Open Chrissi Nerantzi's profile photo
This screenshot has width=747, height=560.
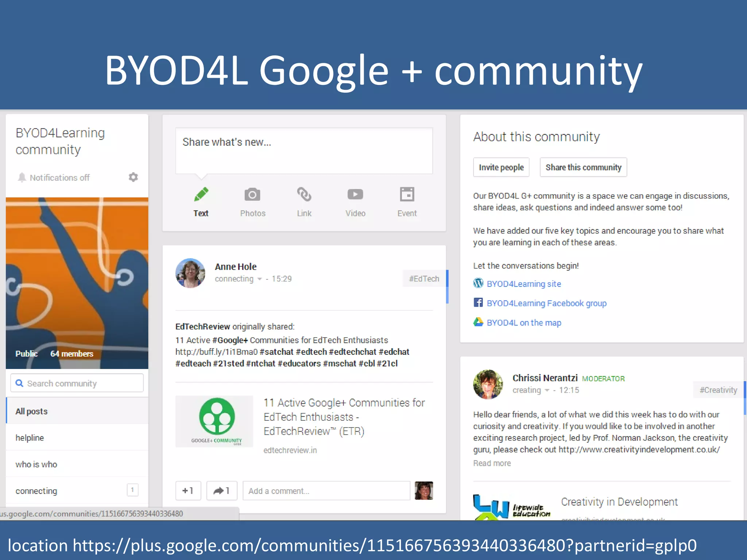point(488,384)
